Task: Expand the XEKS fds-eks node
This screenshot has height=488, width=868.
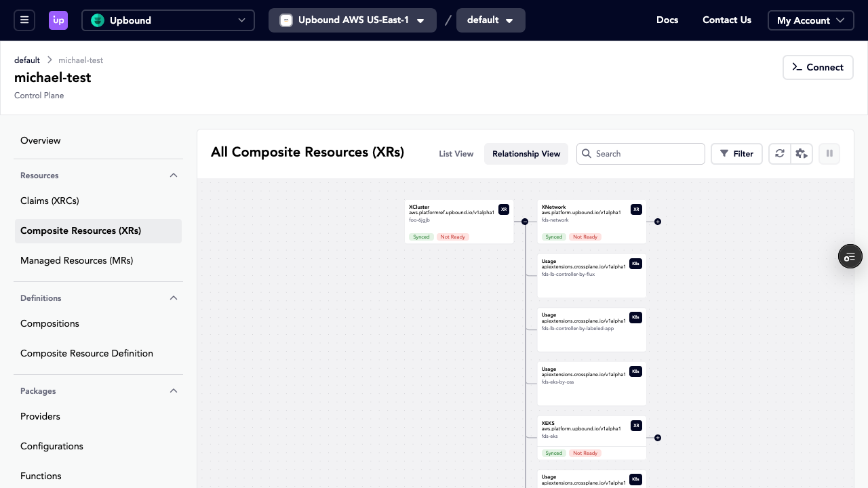Action: pyautogui.click(x=657, y=438)
